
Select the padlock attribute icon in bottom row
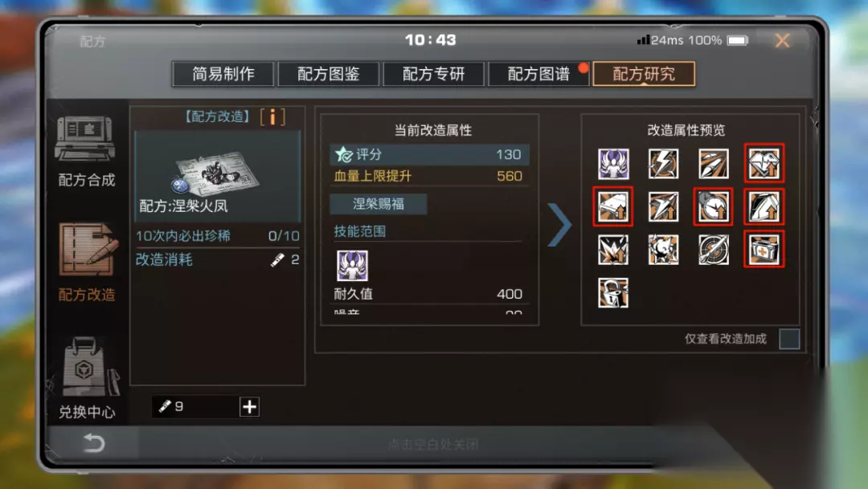612,292
